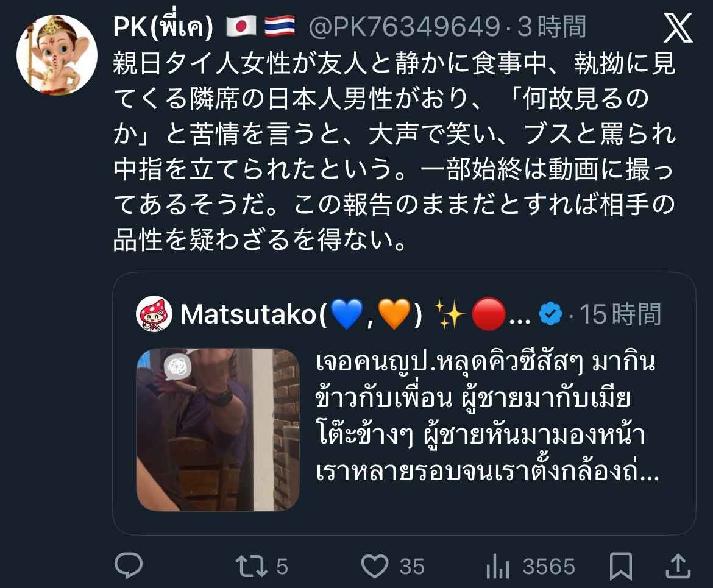Click the view count 3565
The width and height of the screenshot is (713, 588).
549,567
